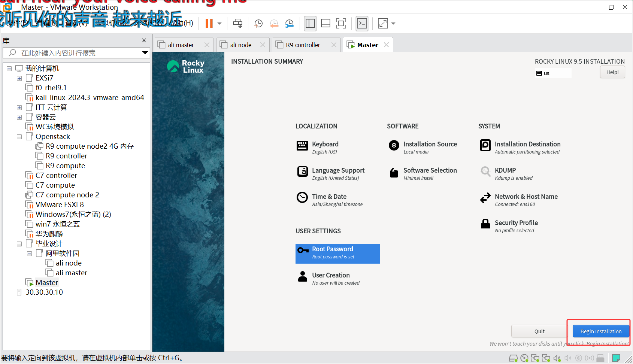Viewport: 633px width, 364px height.
Task: Pause the running virtual machine
Action: pyautogui.click(x=209, y=24)
